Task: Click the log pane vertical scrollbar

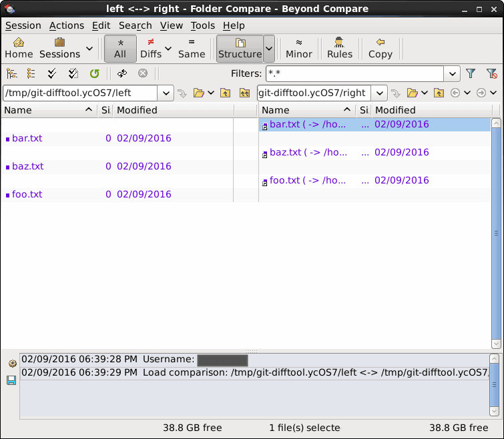Action: click(494, 385)
